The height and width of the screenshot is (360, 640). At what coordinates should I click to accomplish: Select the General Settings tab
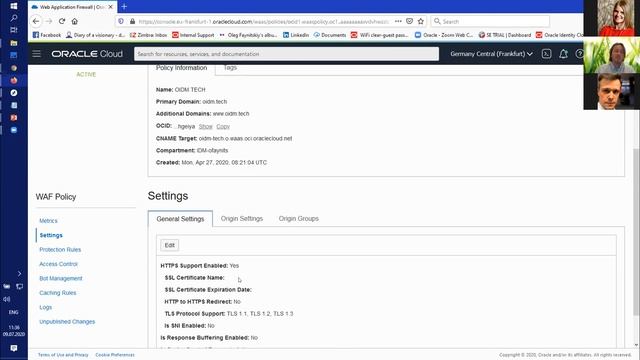point(180,219)
